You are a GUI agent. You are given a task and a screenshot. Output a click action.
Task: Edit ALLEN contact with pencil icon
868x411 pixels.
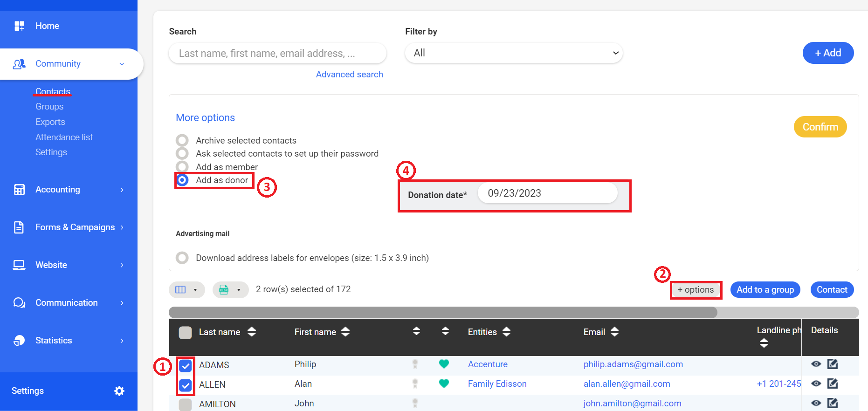[x=833, y=384]
